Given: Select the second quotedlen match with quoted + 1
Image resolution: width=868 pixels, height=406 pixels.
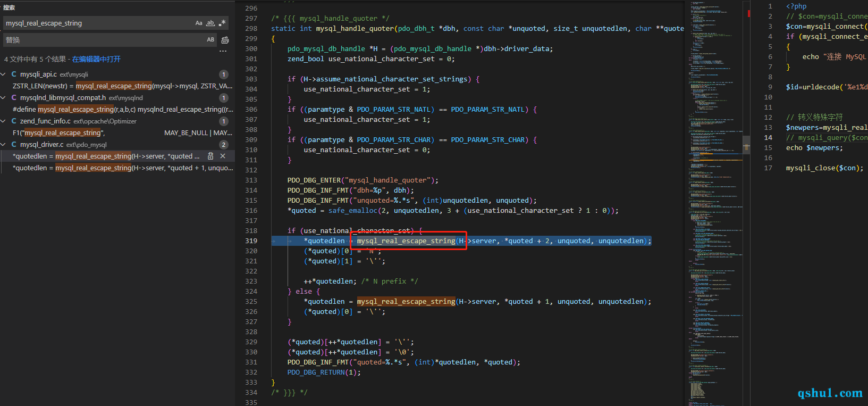Looking at the screenshot, I should pyautogui.click(x=122, y=168).
